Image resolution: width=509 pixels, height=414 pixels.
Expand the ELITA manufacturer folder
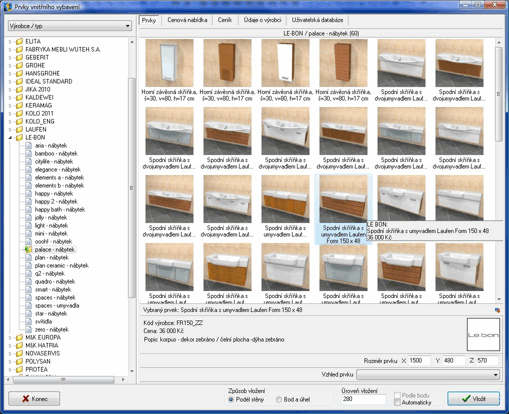10,41
